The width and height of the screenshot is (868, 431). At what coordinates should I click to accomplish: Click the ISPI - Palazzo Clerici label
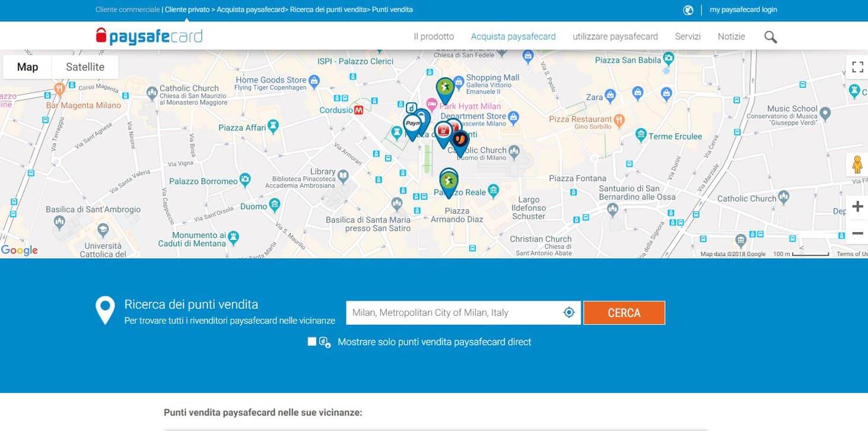tap(355, 61)
